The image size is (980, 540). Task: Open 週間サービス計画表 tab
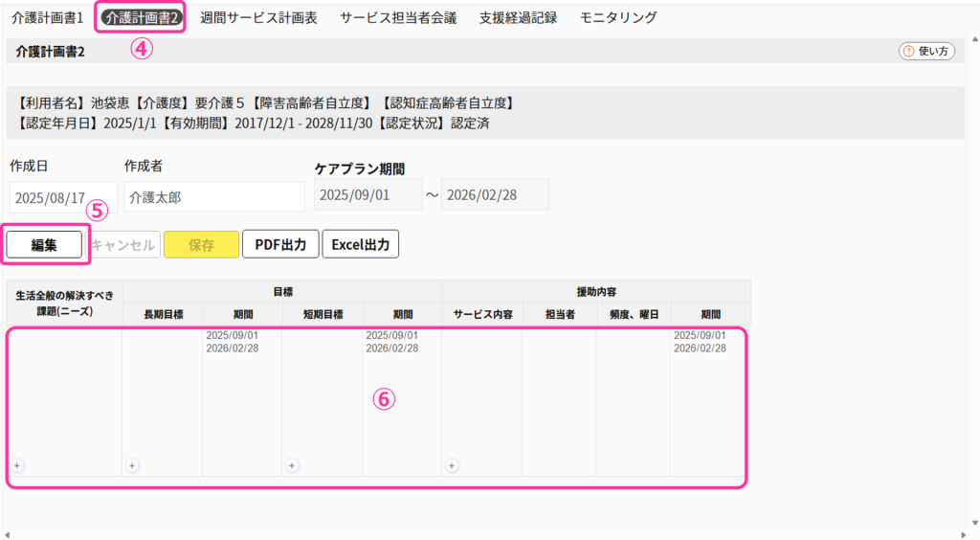(257, 18)
